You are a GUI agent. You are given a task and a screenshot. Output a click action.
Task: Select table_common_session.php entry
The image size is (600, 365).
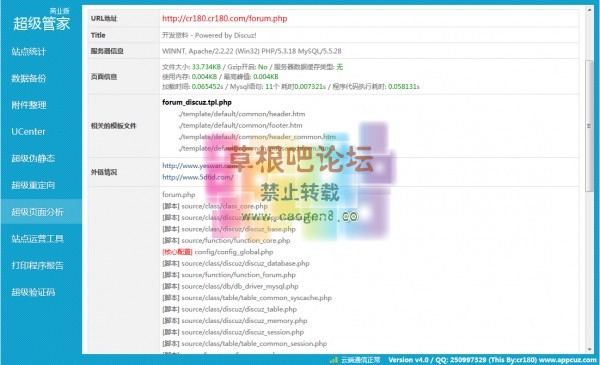click(x=245, y=344)
